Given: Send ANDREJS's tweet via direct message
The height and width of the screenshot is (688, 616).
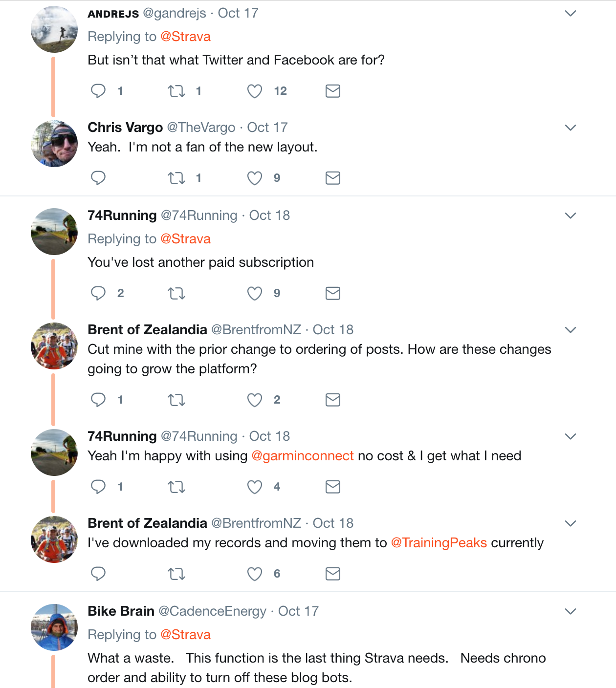Looking at the screenshot, I should tap(333, 91).
